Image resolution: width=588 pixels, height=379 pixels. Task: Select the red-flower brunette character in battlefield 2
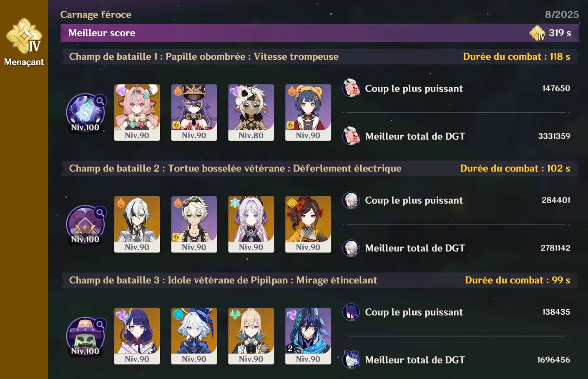tap(308, 224)
